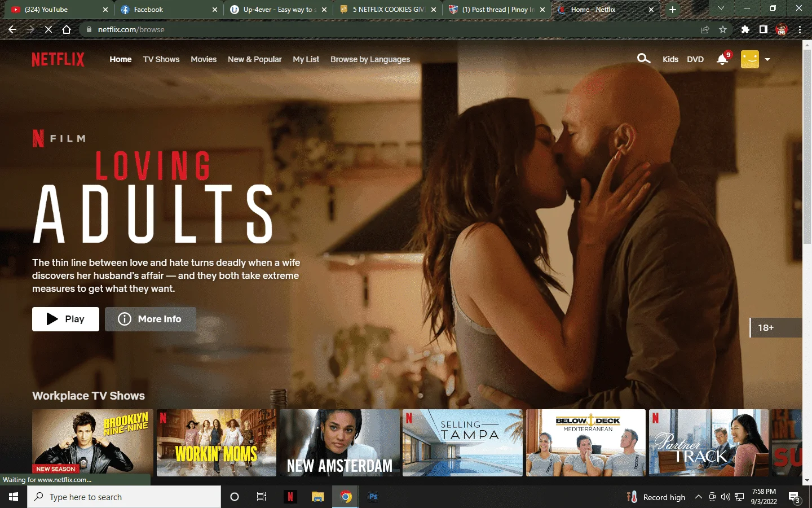812x508 pixels.
Task: Click the yellow profile avatar icon
Action: [x=749, y=59]
